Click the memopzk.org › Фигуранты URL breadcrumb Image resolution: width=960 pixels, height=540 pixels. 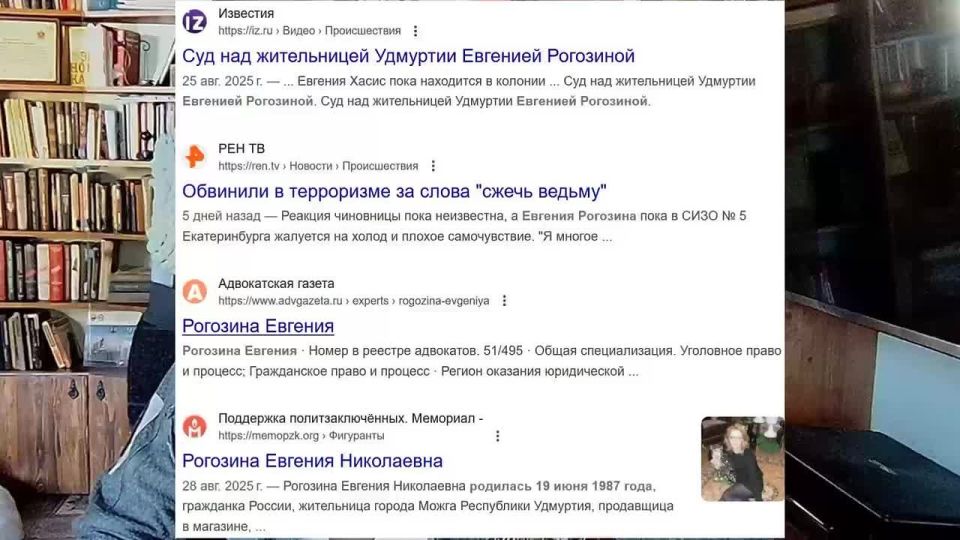coord(300,436)
